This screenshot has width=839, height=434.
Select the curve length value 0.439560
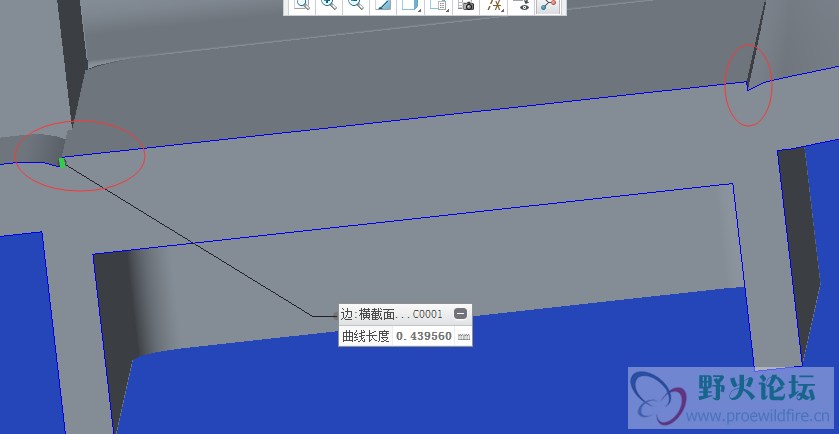[424, 337]
